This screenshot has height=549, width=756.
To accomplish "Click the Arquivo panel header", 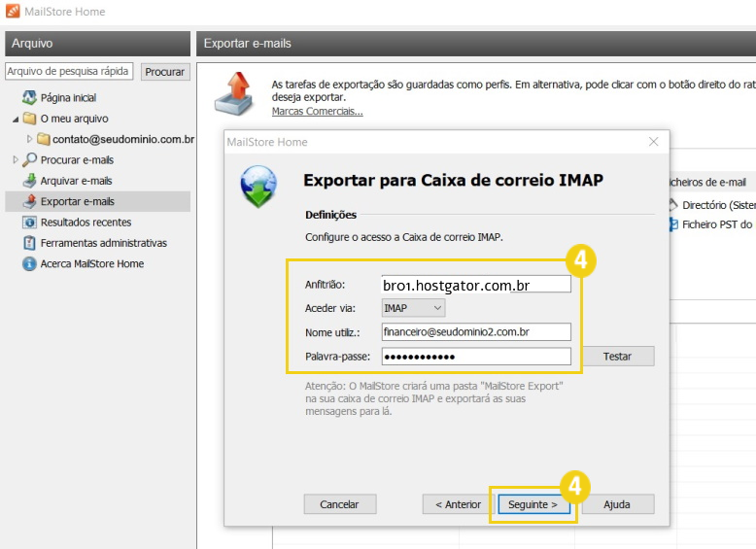I will (x=97, y=44).
